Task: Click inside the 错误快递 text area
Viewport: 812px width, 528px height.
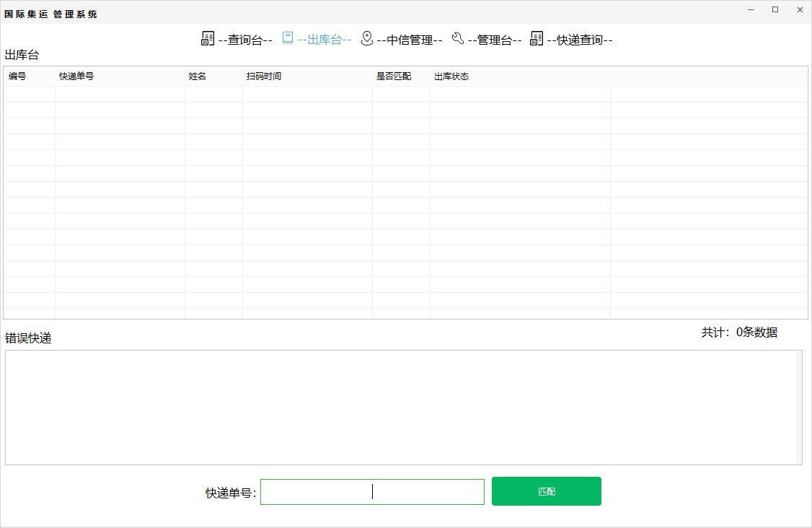Action: pyautogui.click(x=401, y=408)
